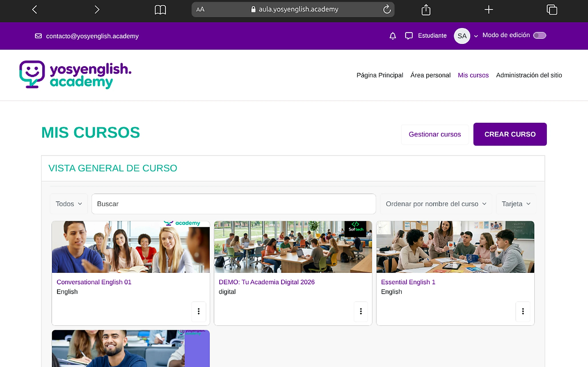
Task: Expand user menu chevron next to SA
Action: point(476,36)
